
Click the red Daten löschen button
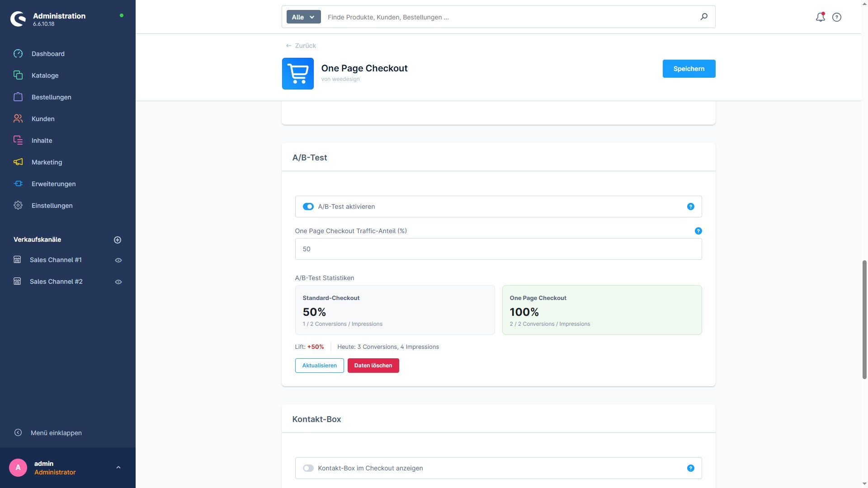(x=373, y=366)
